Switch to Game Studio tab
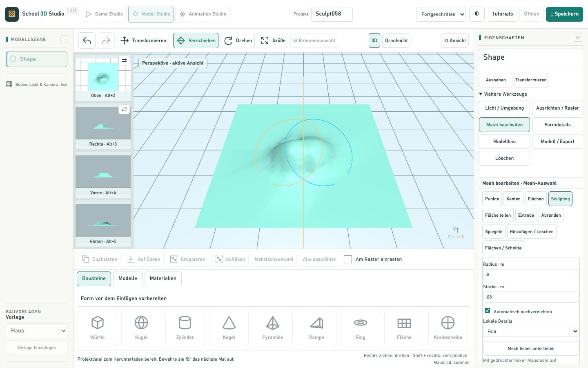 click(104, 14)
